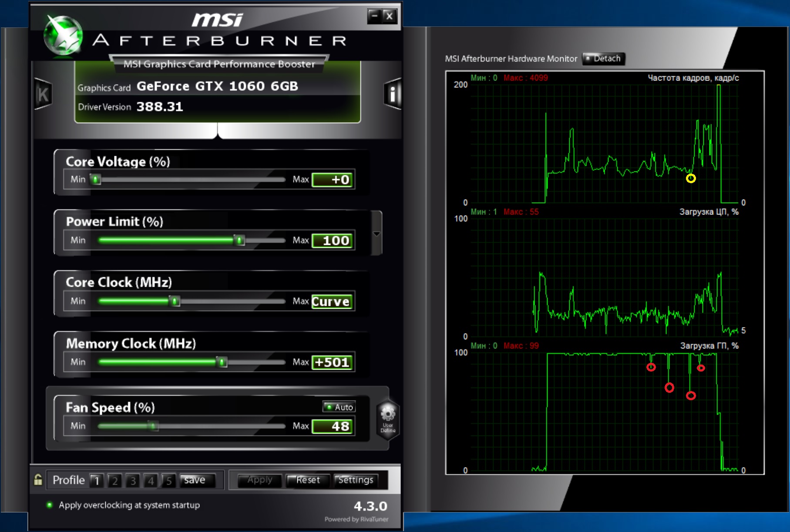
Task: Select profile slot 3
Action: (133, 481)
